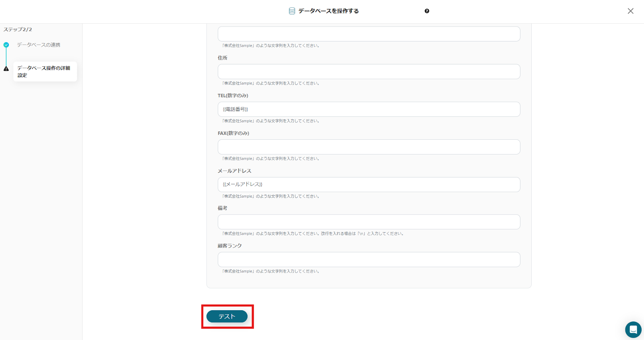644x340 pixels.
Task: Click the completed checkmark step icon
Action: 6,45
